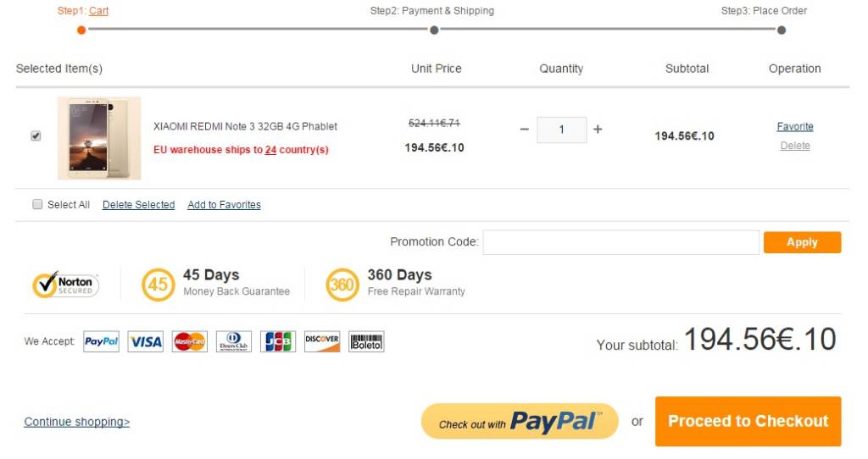Screen dimensions: 868x459
Task: Uncheck the Xiaomi Redmi item checkbox
Action: click(x=36, y=135)
